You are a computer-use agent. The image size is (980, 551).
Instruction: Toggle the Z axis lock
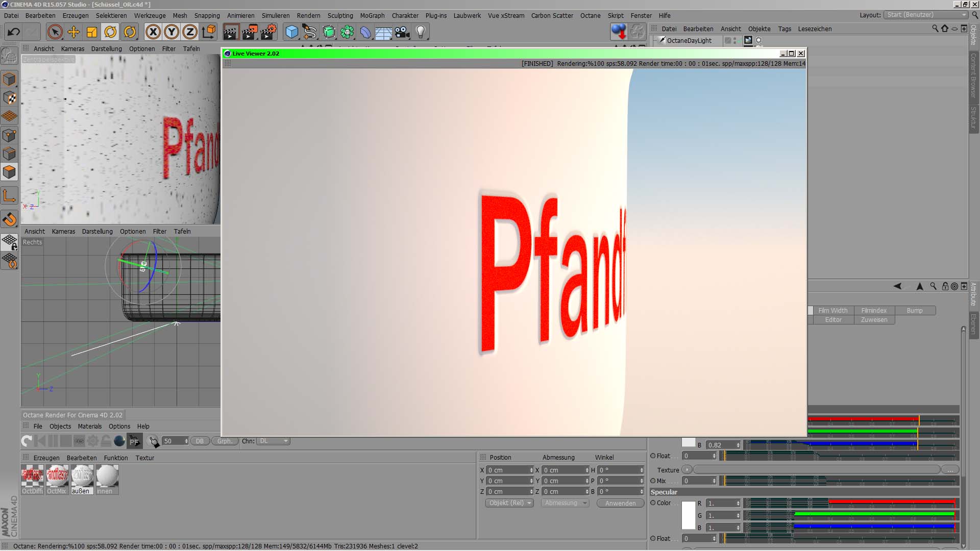[x=190, y=32]
